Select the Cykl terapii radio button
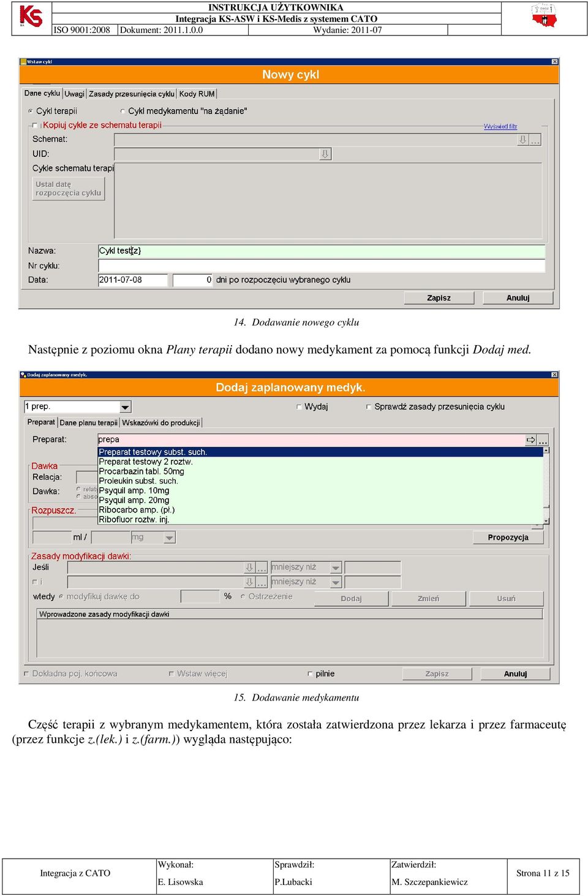 31,112
